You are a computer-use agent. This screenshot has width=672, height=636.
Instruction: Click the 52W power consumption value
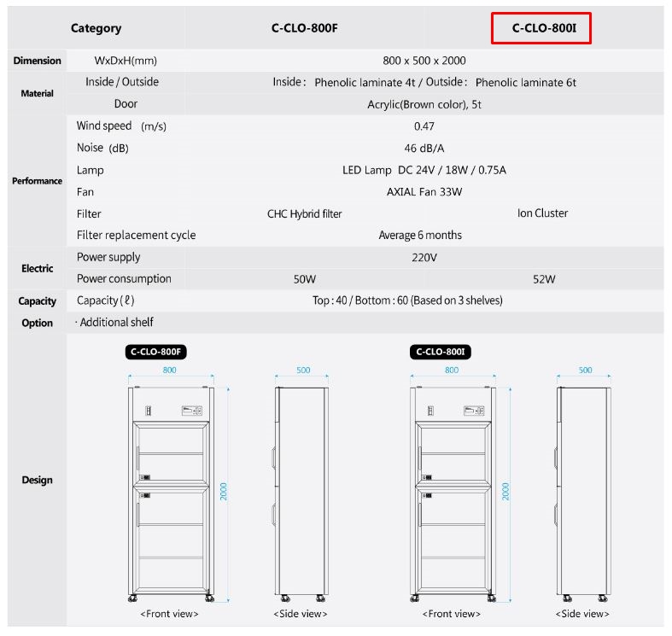544,279
